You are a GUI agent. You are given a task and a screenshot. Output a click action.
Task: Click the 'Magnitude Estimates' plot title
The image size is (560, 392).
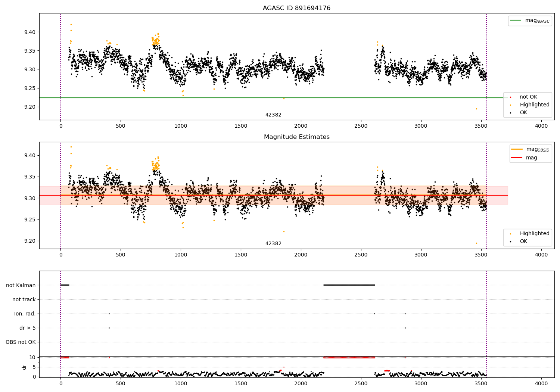click(296, 137)
